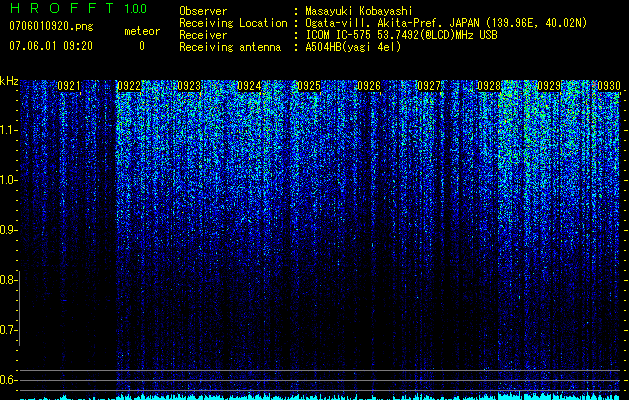Click the 0.8 frequency axis label
Viewport: 629px width, 400px height.
8,280
